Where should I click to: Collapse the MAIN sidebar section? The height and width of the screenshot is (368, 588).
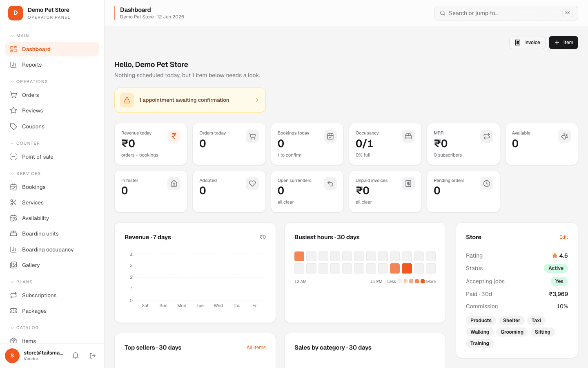20,36
